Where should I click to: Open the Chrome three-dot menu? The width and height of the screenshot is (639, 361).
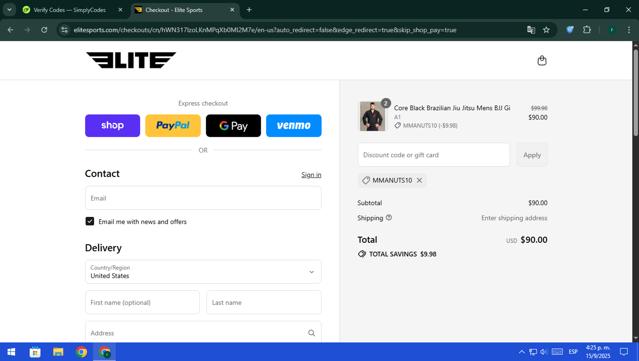629,30
